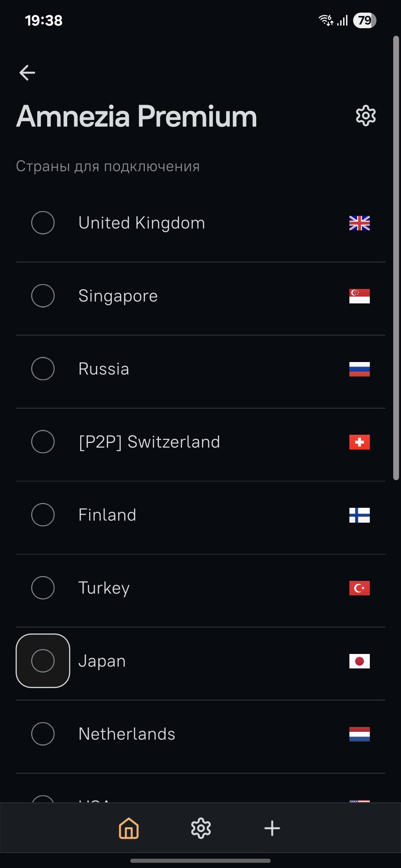Tap the Switzerland flag icon
Screen dimensions: 401x868
pos(359,442)
